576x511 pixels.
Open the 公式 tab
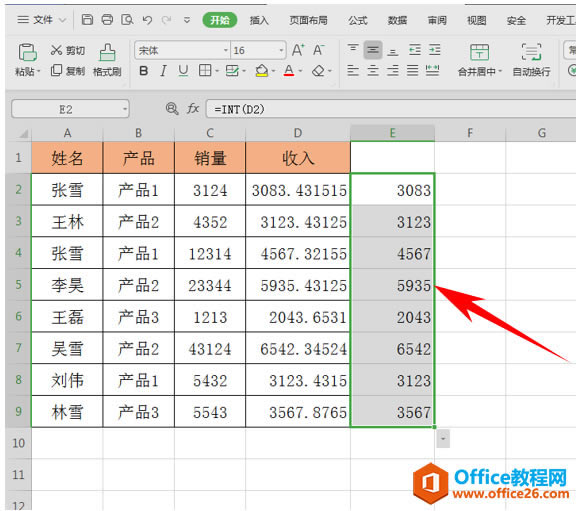point(358,20)
